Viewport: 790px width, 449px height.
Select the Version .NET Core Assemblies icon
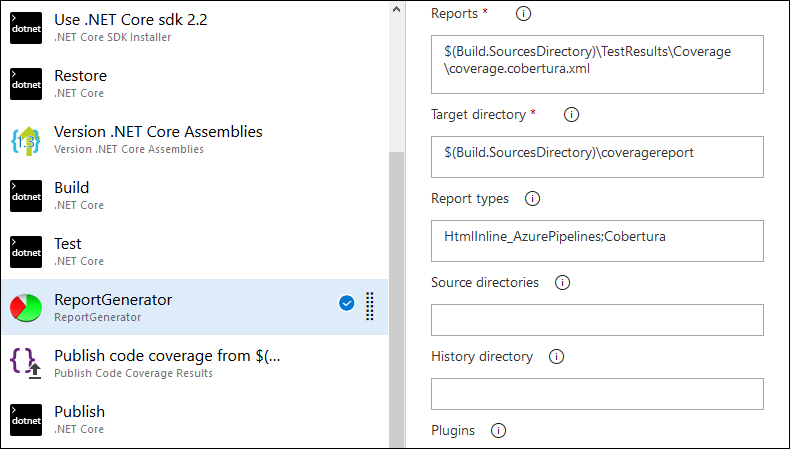pos(26,141)
